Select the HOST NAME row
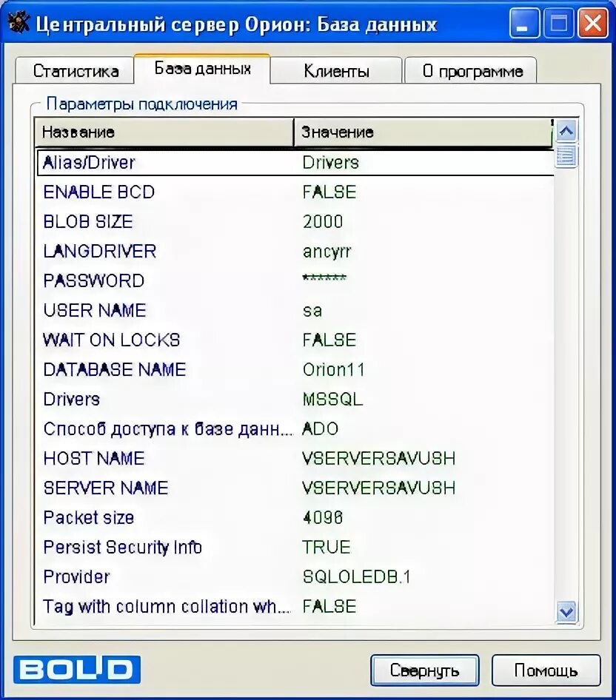This screenshot has width=616, height=700. 295,459
